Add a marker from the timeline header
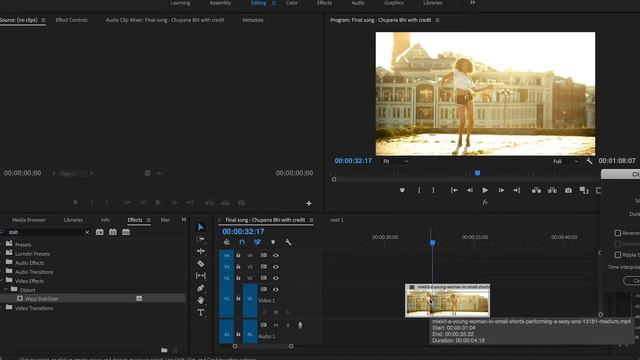The height and width of the screenshot is (360, 640). (x=273, y=242)
